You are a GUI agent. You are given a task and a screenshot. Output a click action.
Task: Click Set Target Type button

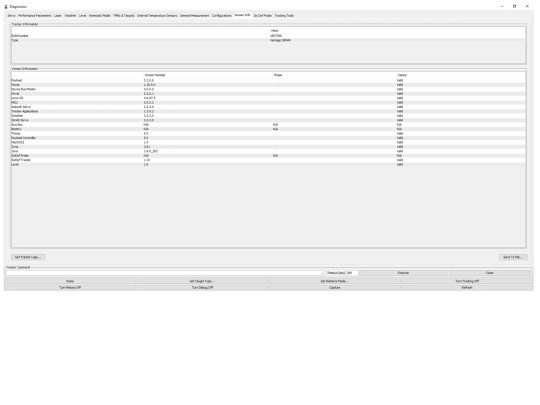(x=202, y=281)
